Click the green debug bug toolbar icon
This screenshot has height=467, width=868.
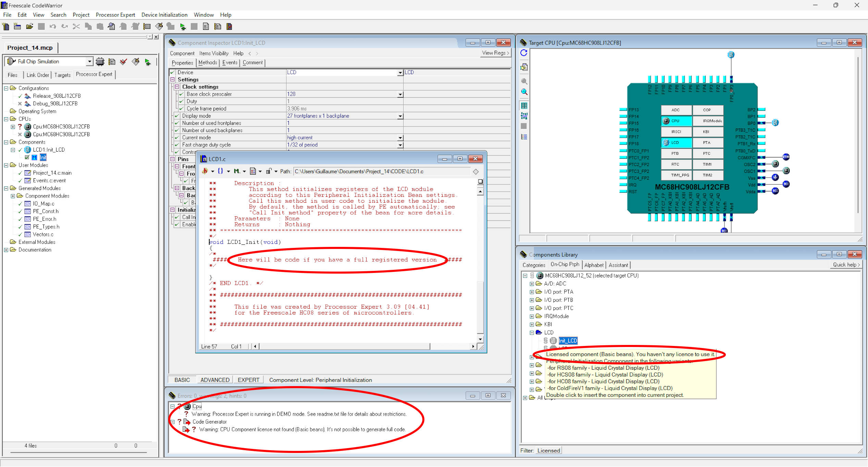(x=183, y=26)
